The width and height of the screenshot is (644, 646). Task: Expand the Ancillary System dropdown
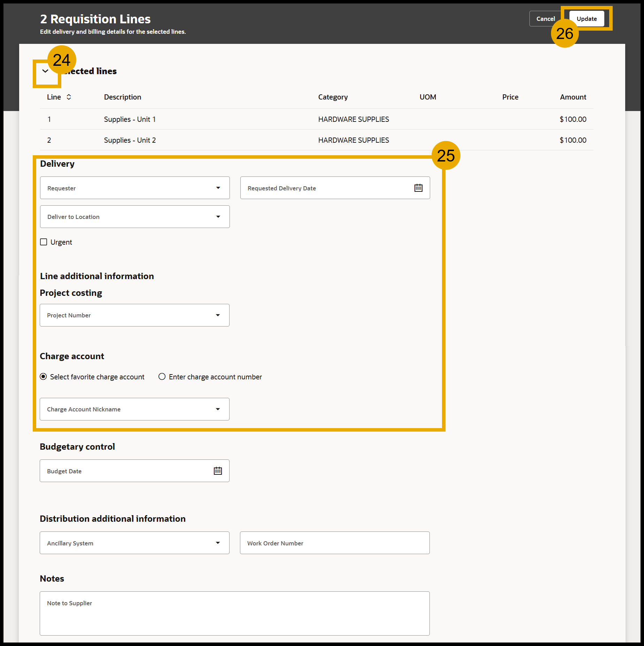(x=218, y=543)
